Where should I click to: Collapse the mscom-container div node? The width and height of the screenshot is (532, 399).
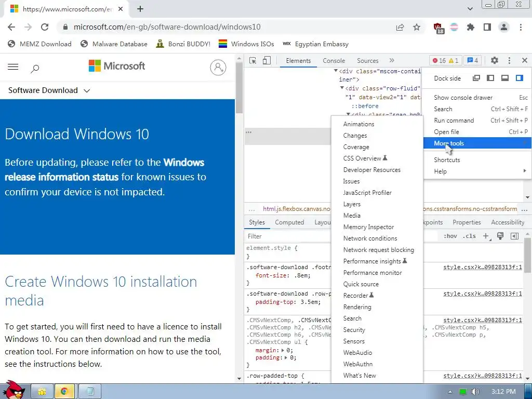336,71
